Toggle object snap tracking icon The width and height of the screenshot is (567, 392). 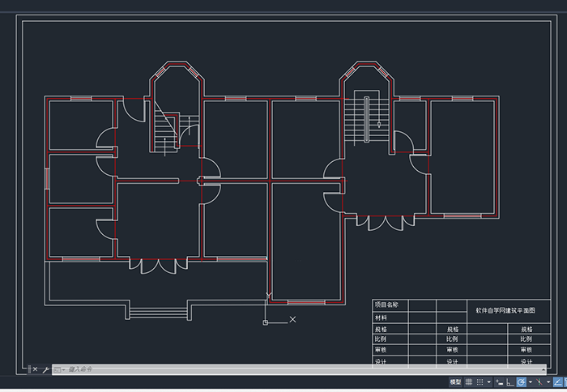558,381
